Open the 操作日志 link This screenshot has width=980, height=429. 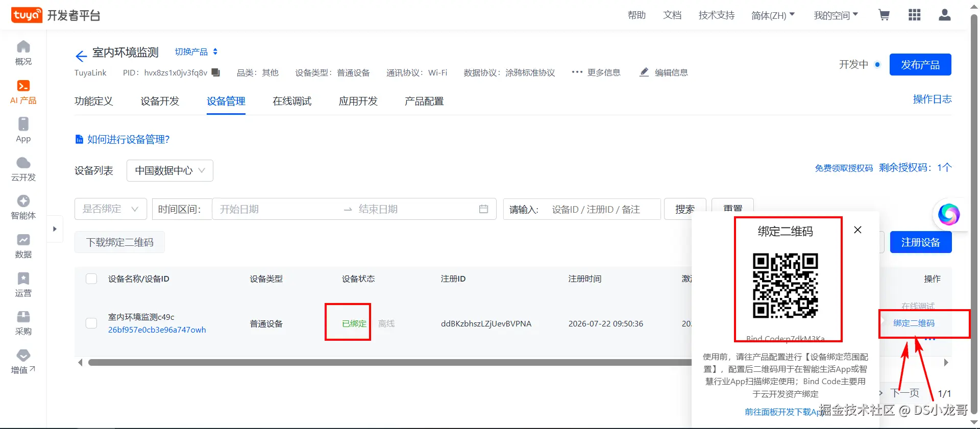pos(932,99)
